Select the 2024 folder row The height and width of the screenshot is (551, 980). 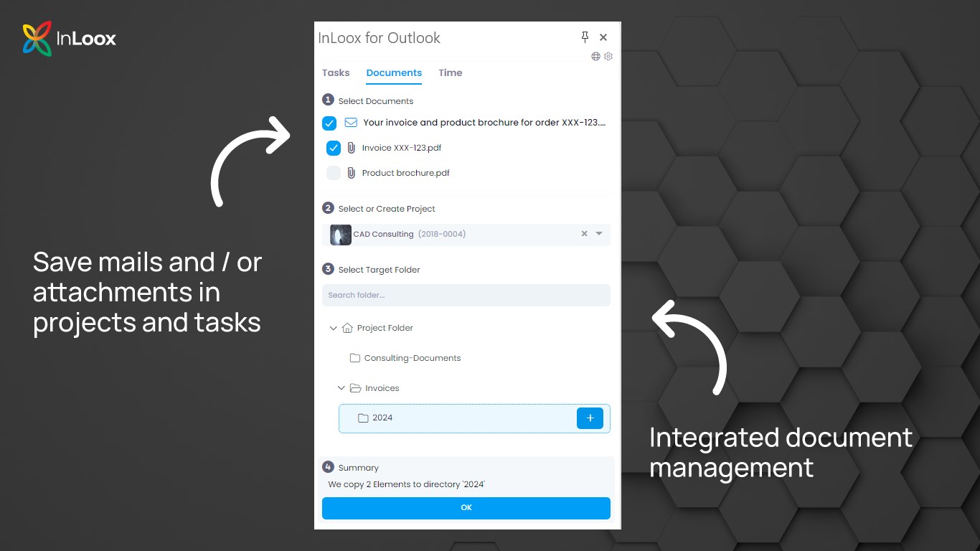tap(474, 418)
